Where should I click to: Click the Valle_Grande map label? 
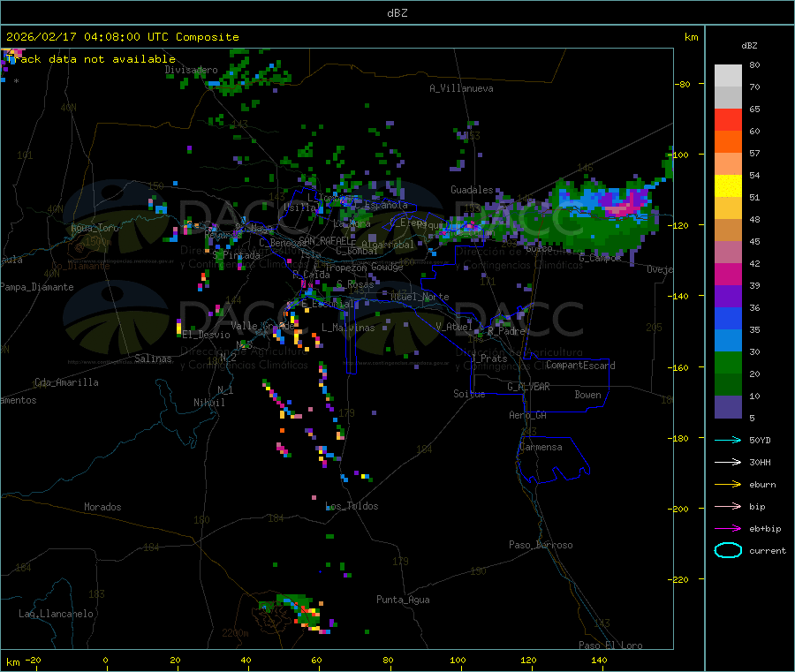click(262, 325)
